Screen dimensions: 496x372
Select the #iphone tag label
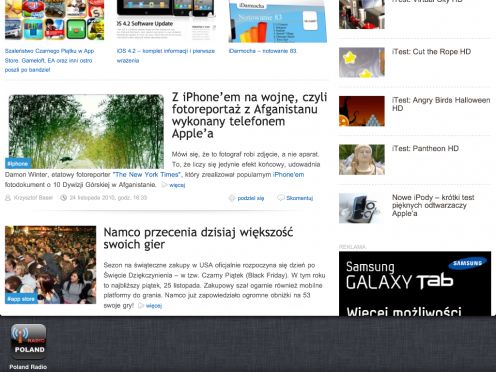coord(18,164)
